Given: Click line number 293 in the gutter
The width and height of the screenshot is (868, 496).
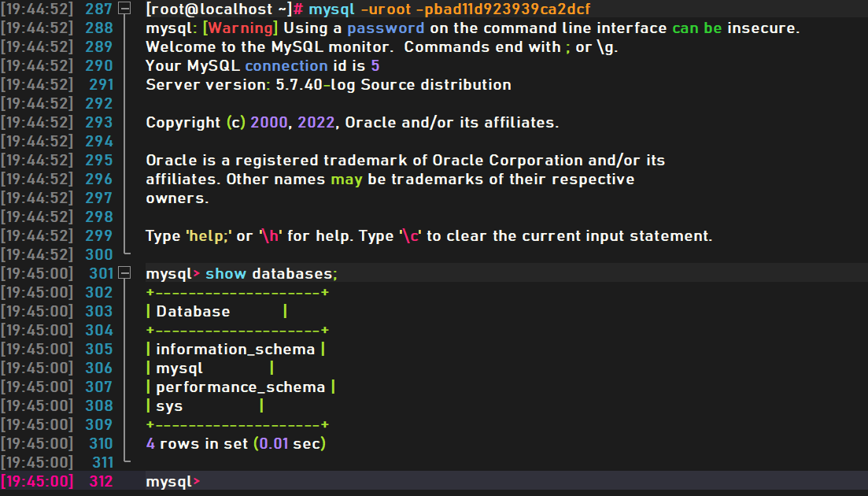Looking at the screenshot, I should pos(98,122).
